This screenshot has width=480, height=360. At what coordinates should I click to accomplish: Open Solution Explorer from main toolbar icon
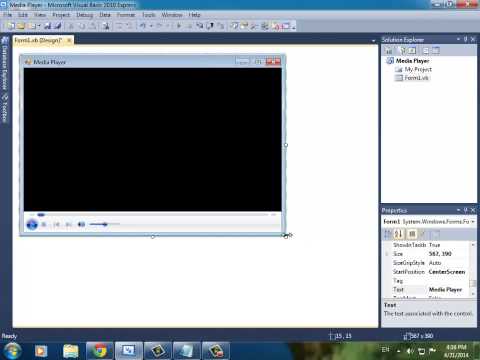[235, 26]
